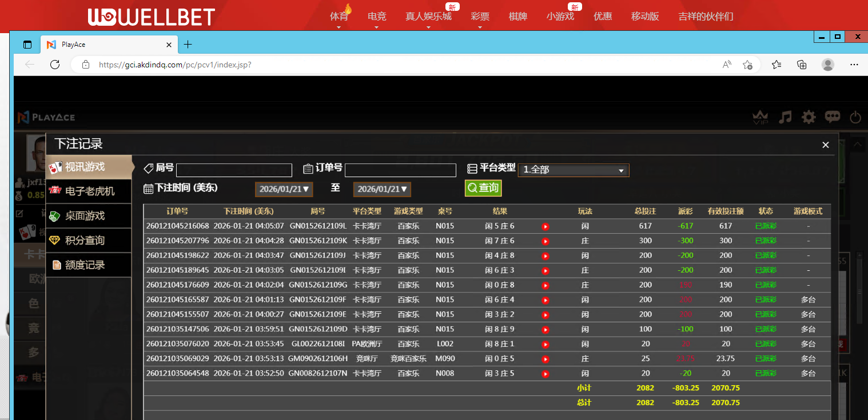The image size is (868, 420).
Task: Open the 积分查询 tab
Action: [x=85, y=241]
